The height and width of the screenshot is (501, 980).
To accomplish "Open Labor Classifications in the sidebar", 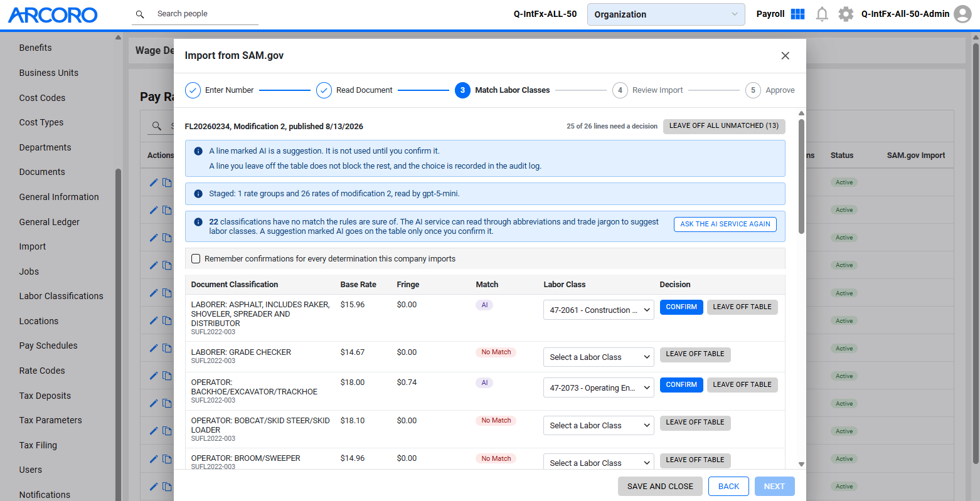I will [61, 296].
